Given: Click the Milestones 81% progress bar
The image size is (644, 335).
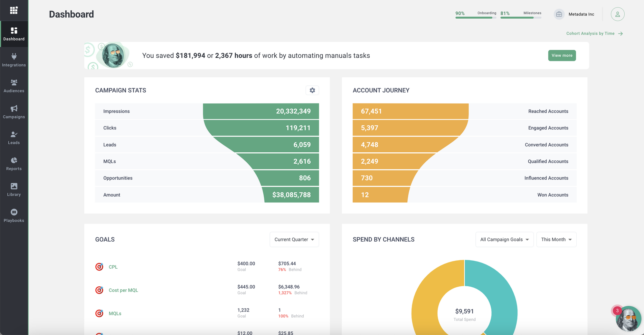Looking at the screenshot, I should click(521, 18).
